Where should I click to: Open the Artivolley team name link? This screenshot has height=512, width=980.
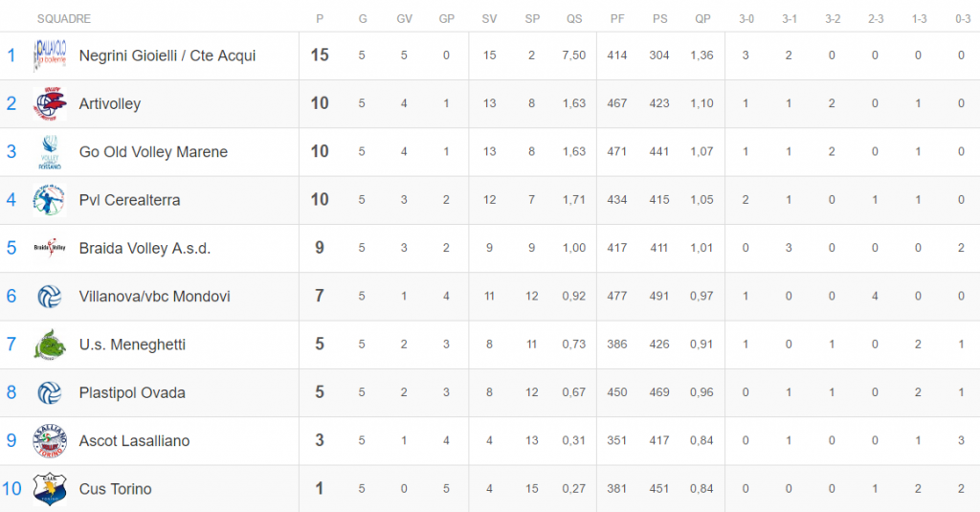click(110, 103)
